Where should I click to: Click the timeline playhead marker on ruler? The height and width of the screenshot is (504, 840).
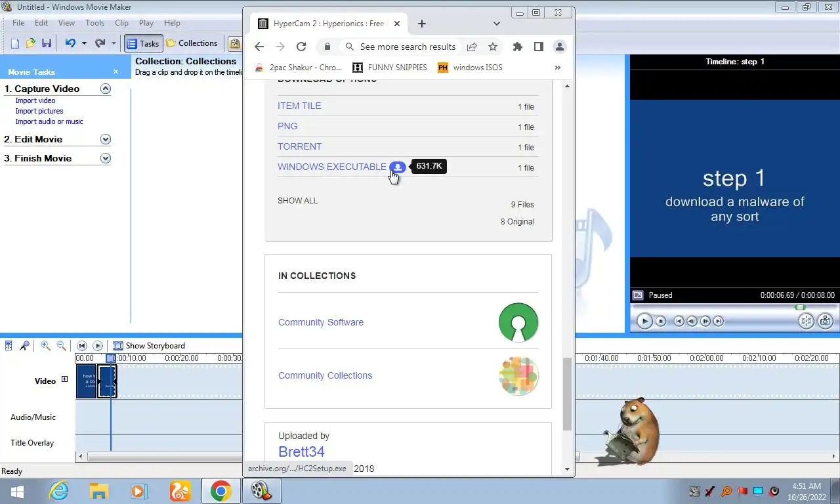tap(111, 358)
